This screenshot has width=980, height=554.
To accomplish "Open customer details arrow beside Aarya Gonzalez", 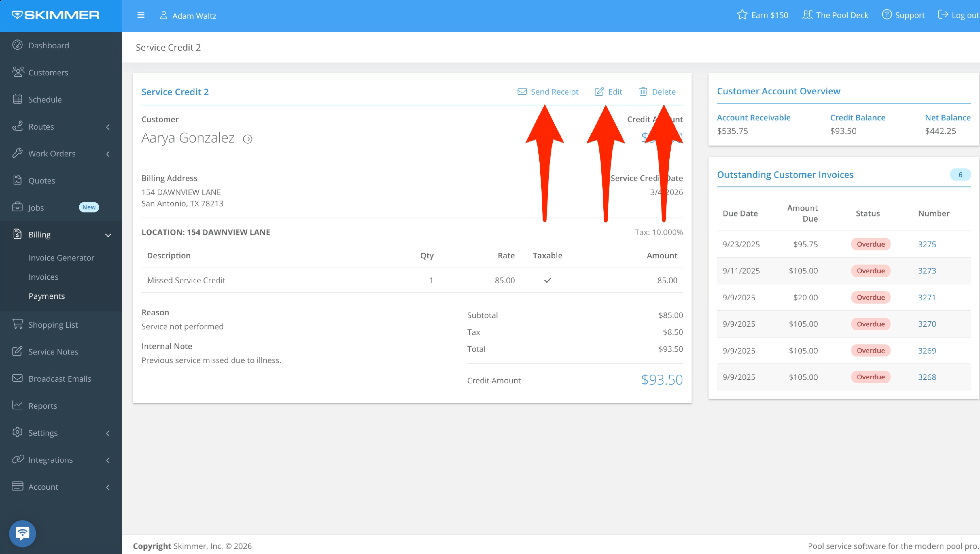I will [x=248, y=139].
